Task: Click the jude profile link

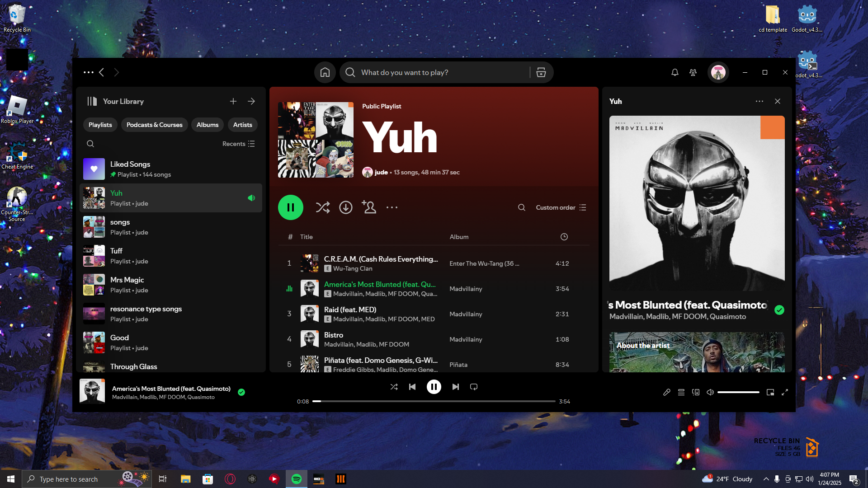Action: [381, 172]
